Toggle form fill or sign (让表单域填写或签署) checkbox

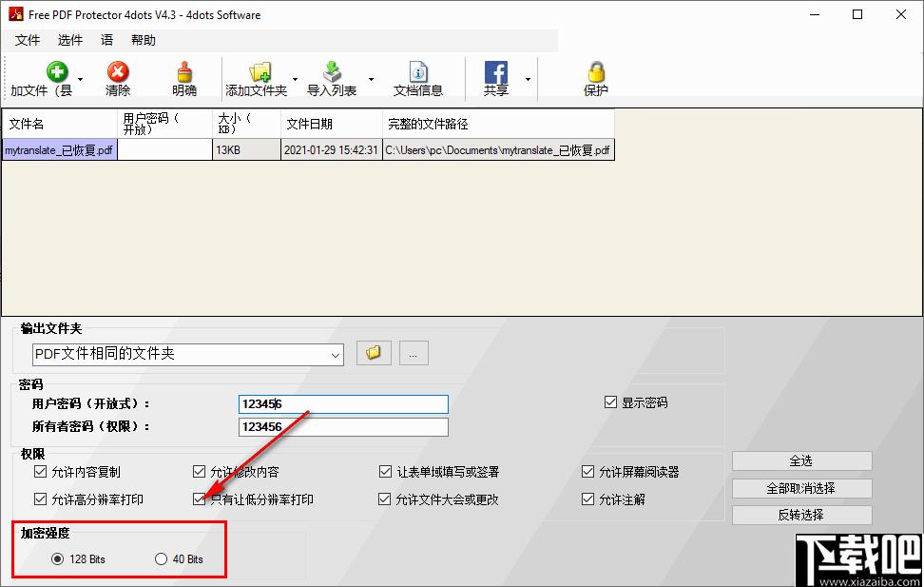[x=385, y=471]
